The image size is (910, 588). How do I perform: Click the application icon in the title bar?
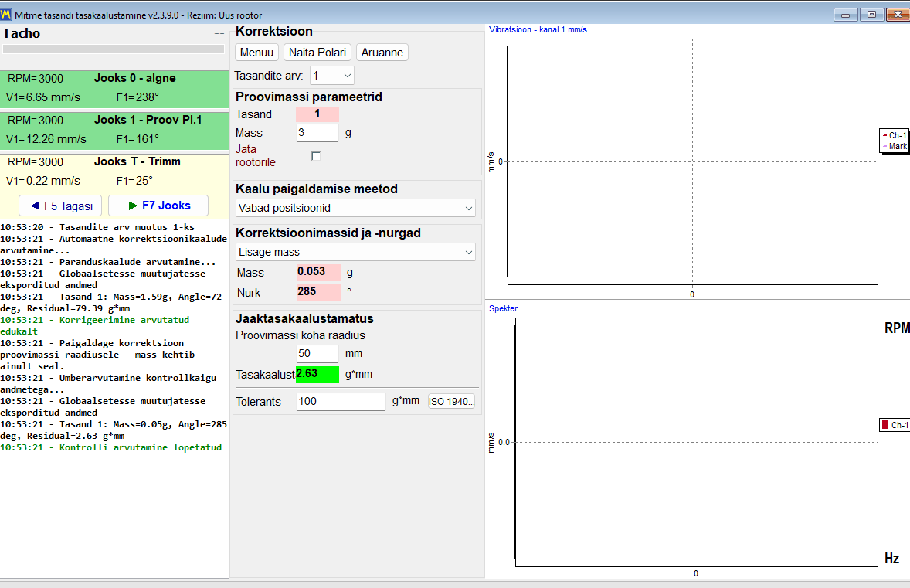6,15
